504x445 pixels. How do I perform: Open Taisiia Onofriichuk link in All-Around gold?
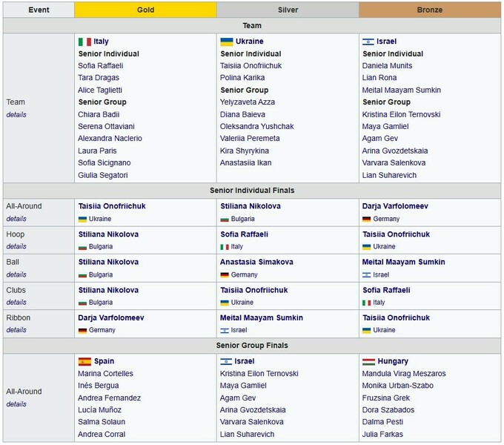[111, 206]
